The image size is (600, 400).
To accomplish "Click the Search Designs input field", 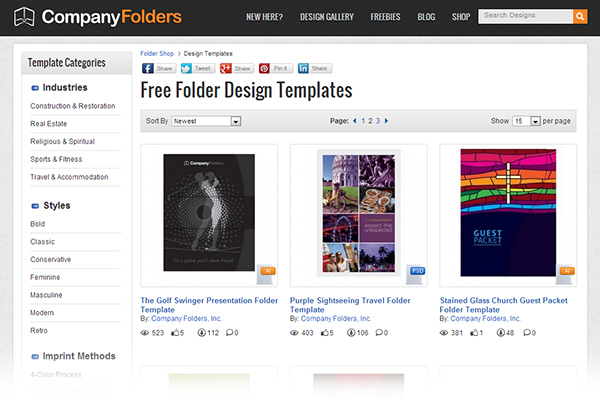I will click(525, 16).
